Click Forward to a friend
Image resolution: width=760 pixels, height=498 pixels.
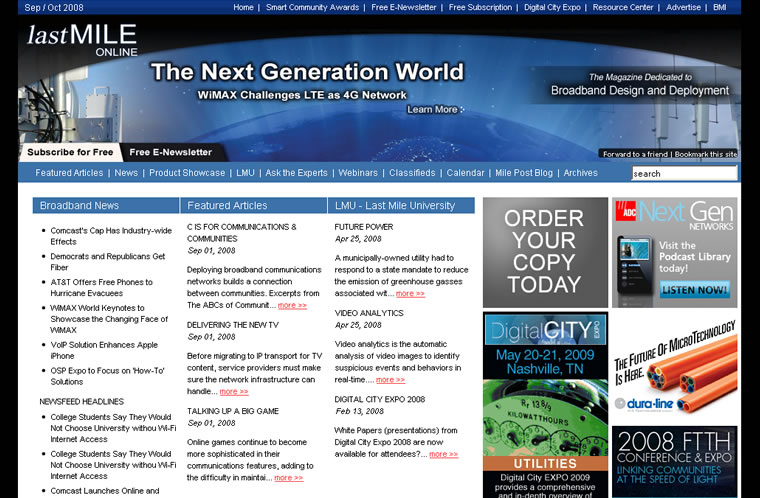(x=635, y=154)
